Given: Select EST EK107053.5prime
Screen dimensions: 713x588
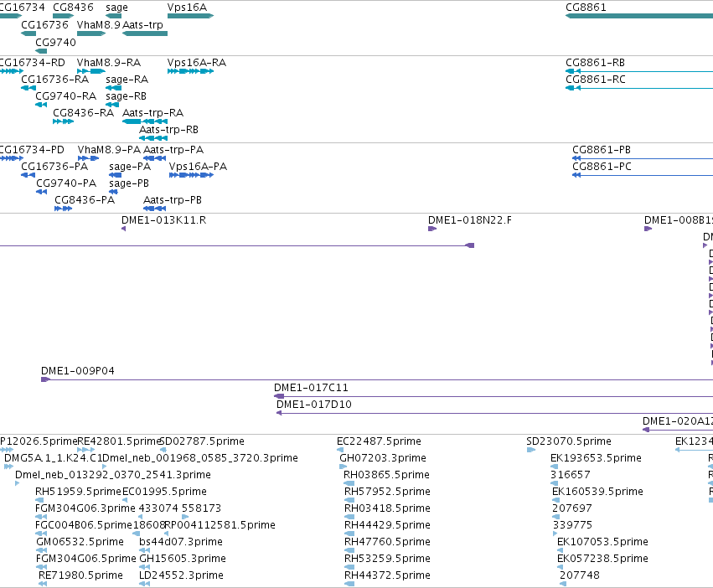Looking at the screenshot, I should click(x=561, y=550).
